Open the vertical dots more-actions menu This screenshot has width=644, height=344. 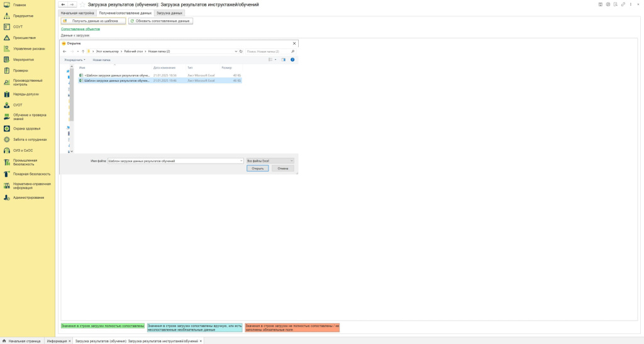tap(631, 4)
